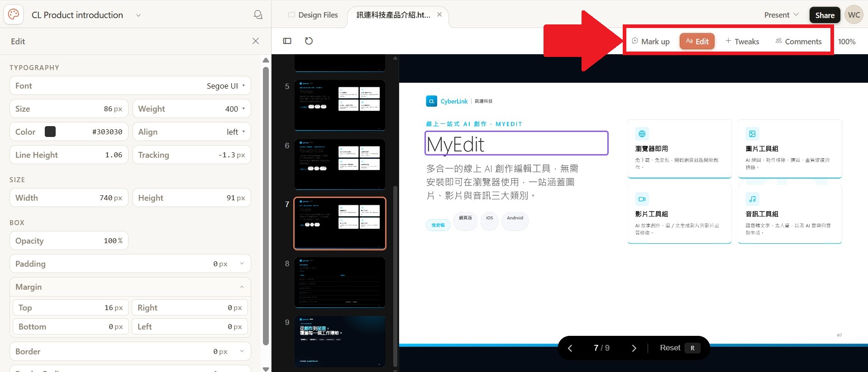Viewport: 868px width, 372px height.
Task: Select slide 9 thumbnail
Action: (x=340, y=341)
